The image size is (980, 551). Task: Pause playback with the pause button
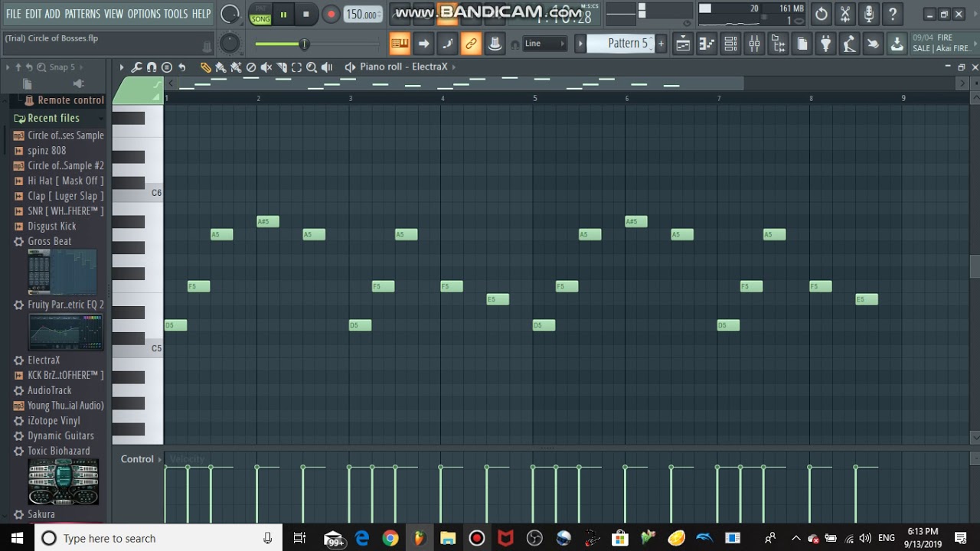pos(283,14)
